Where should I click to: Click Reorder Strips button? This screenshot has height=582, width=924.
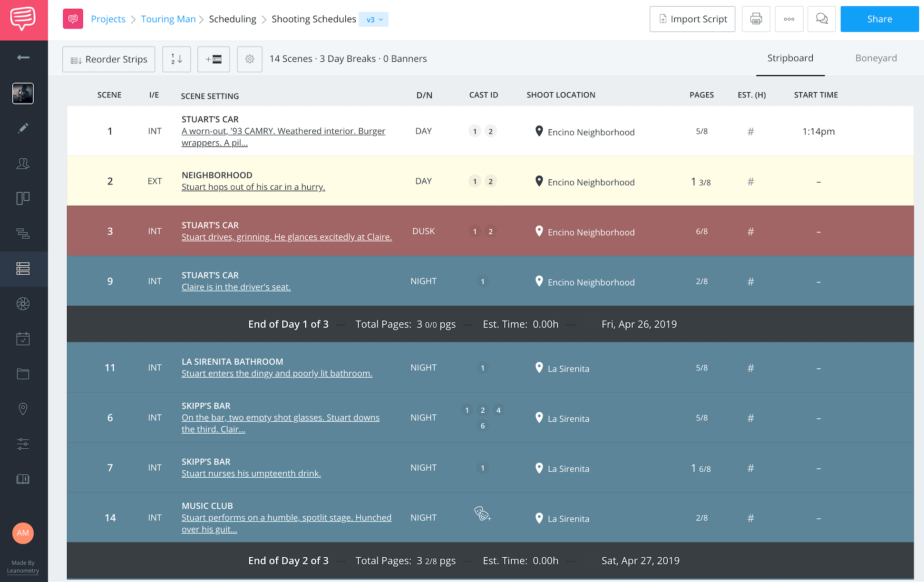click(x=109, y=59)
